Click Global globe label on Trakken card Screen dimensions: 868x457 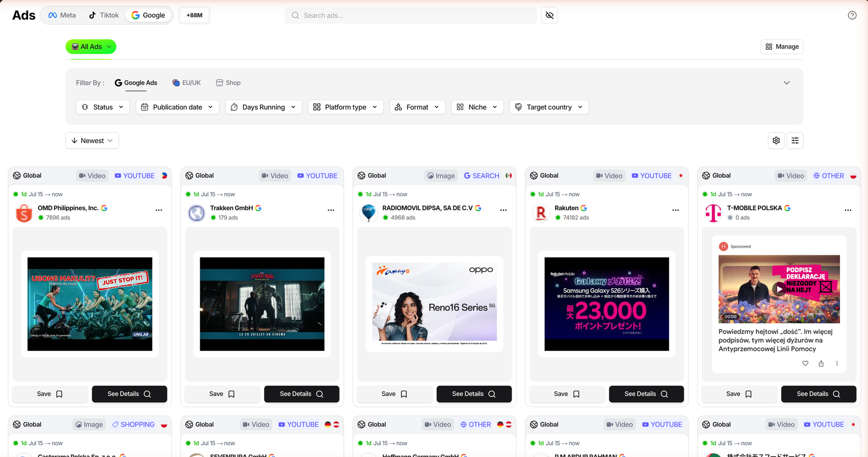click(200, 176)
